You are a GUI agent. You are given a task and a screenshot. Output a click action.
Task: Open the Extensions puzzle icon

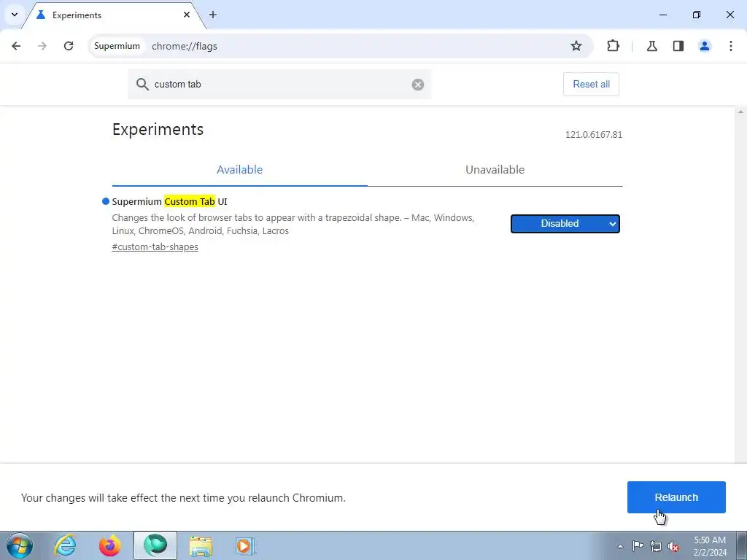613,46
